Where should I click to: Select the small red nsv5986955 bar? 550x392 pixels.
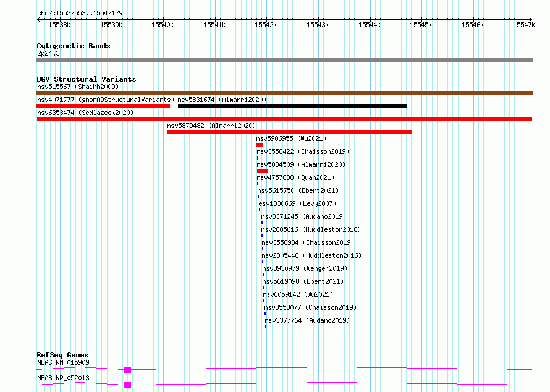pos(260,145)
